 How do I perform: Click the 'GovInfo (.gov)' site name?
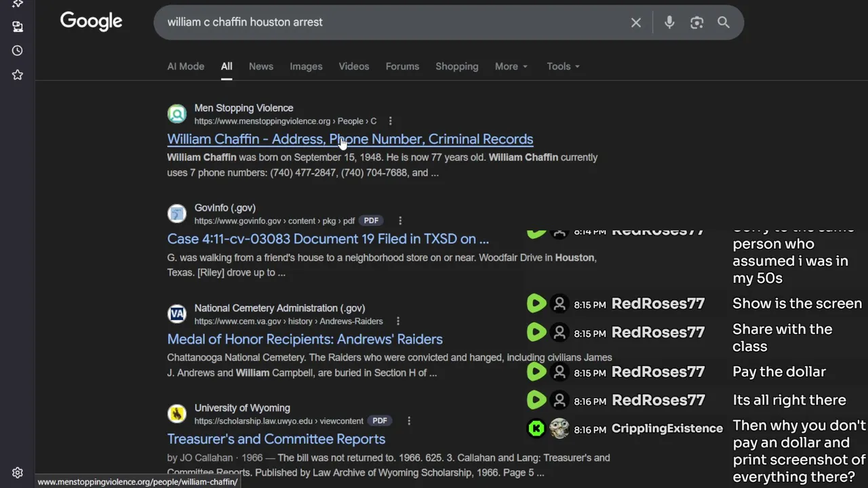click(225, 208)
